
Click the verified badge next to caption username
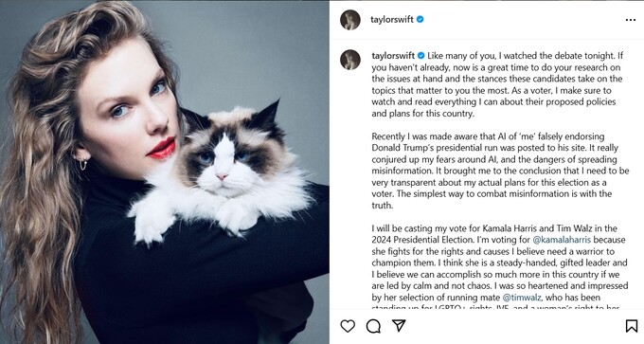(x=421, y=56)
